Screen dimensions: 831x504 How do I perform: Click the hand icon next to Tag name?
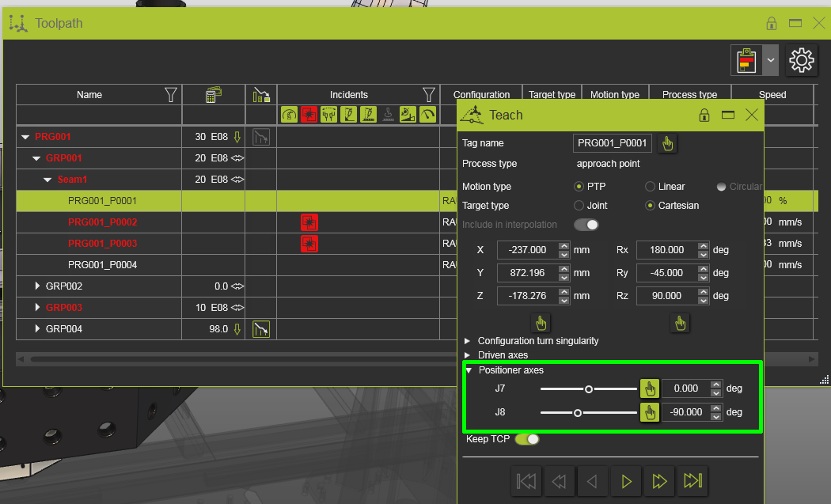(668, 143)
